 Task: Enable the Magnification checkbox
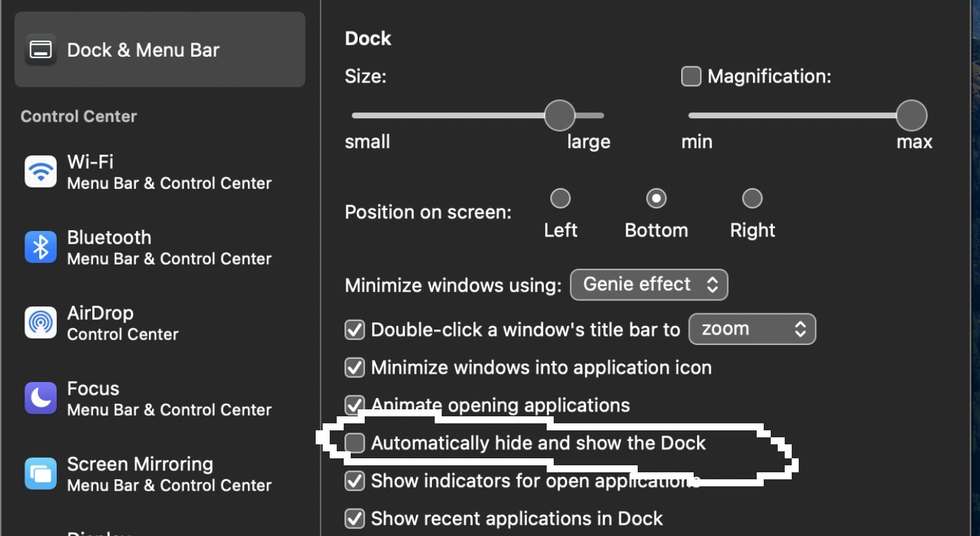click(691, 76)
